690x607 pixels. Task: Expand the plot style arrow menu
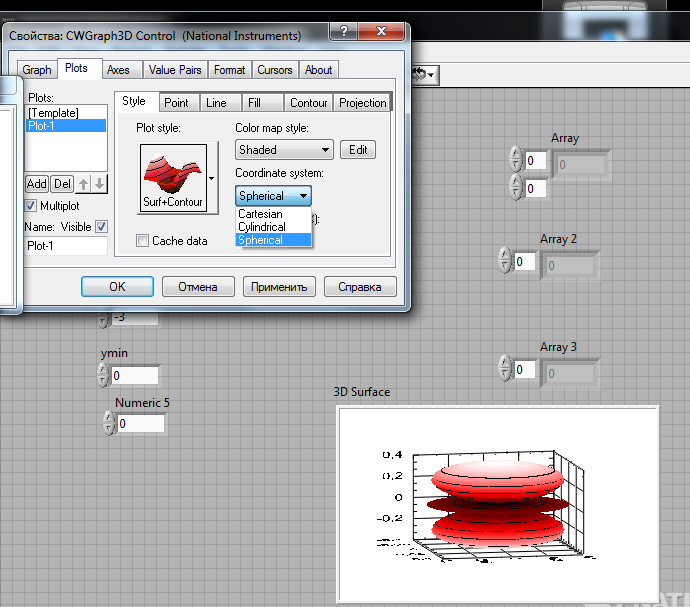click(211, 178)
